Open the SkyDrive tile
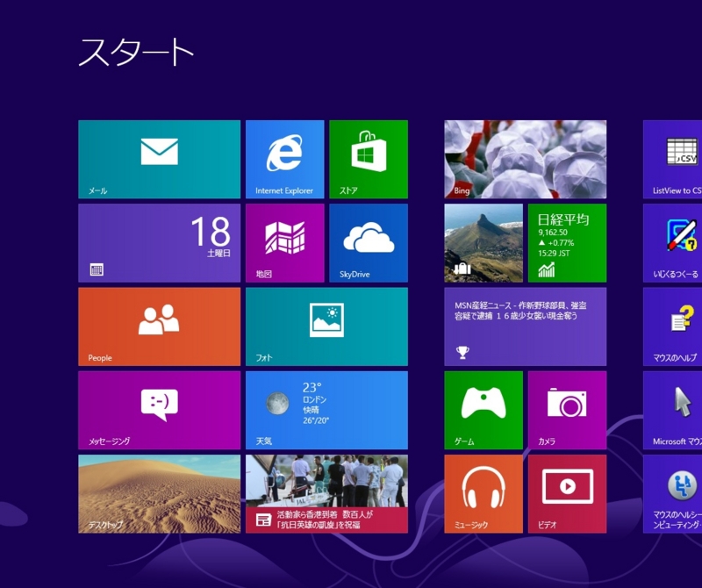Viewport: 702px width, 588px height. (x=369, y=243)
